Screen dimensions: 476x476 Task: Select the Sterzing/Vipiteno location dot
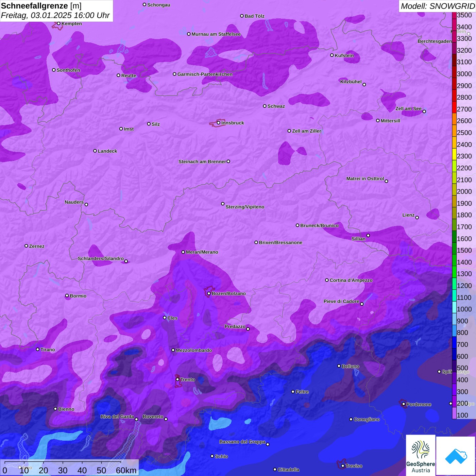click(x=223, y=204)
